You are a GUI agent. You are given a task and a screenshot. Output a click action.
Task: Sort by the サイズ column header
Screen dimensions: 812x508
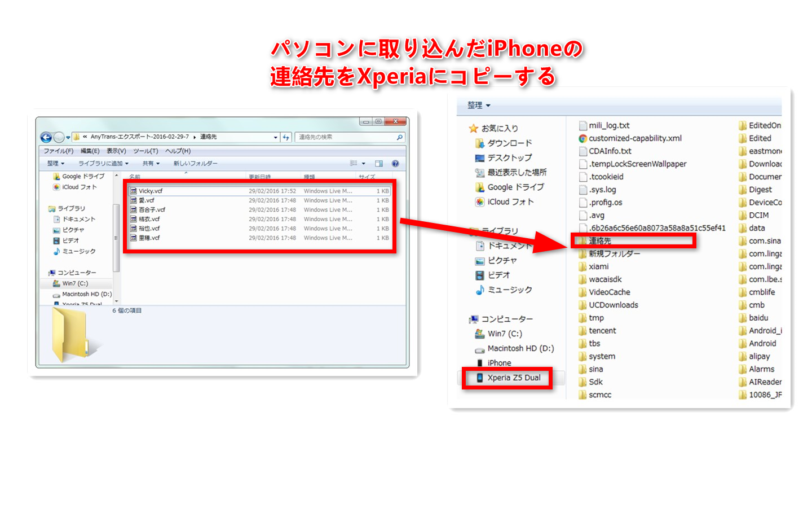click(367, 177)
